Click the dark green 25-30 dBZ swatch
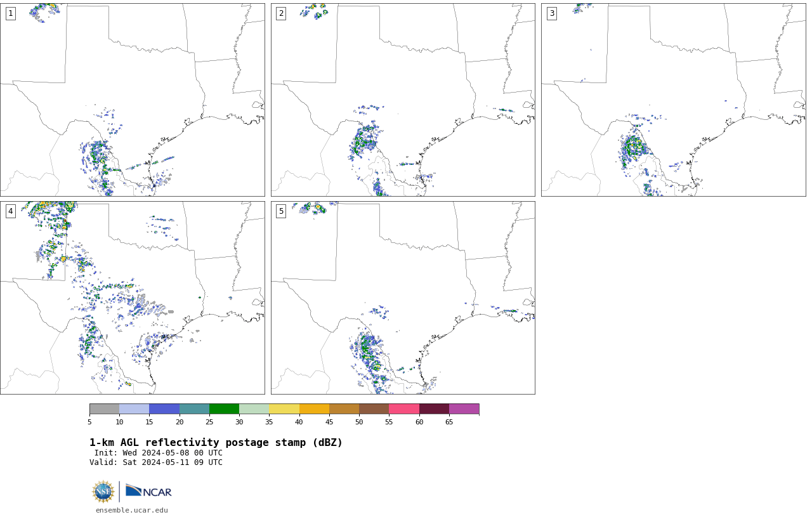Image resolution: width=812 pixels, height=517 pixels. [x=224, y=409]
